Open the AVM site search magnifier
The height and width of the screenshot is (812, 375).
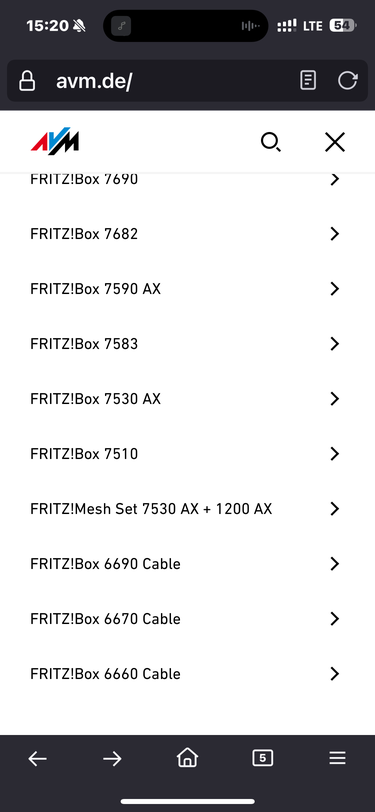coord(270,142)
